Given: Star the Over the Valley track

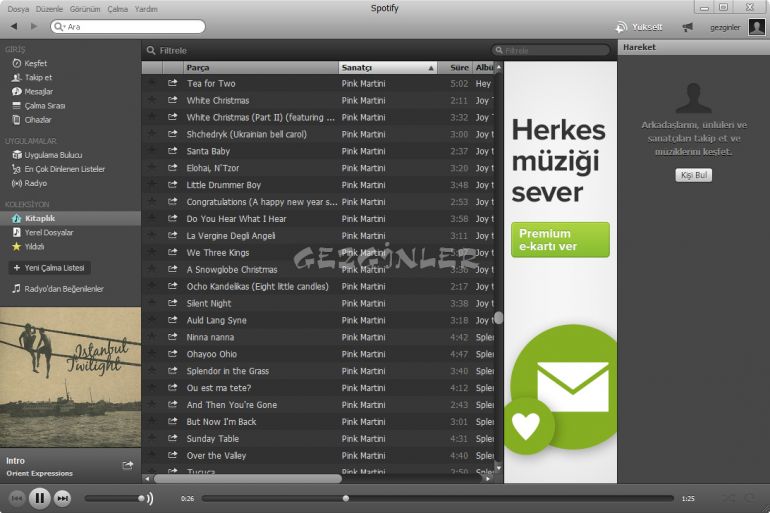Looking at the screenshot, I should [152, 455].
